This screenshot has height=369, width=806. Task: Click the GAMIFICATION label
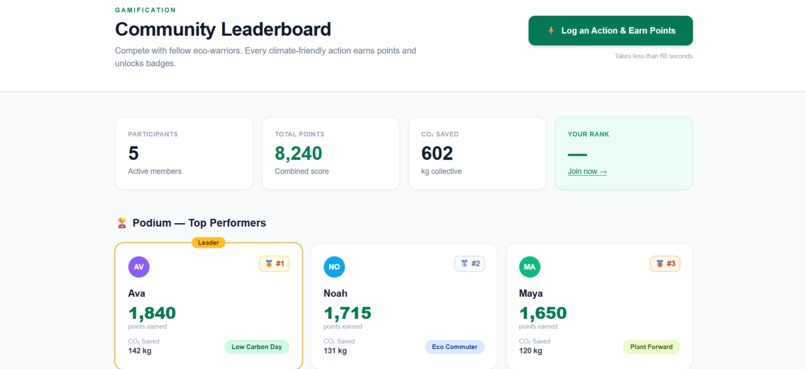[x=145, y=10]
